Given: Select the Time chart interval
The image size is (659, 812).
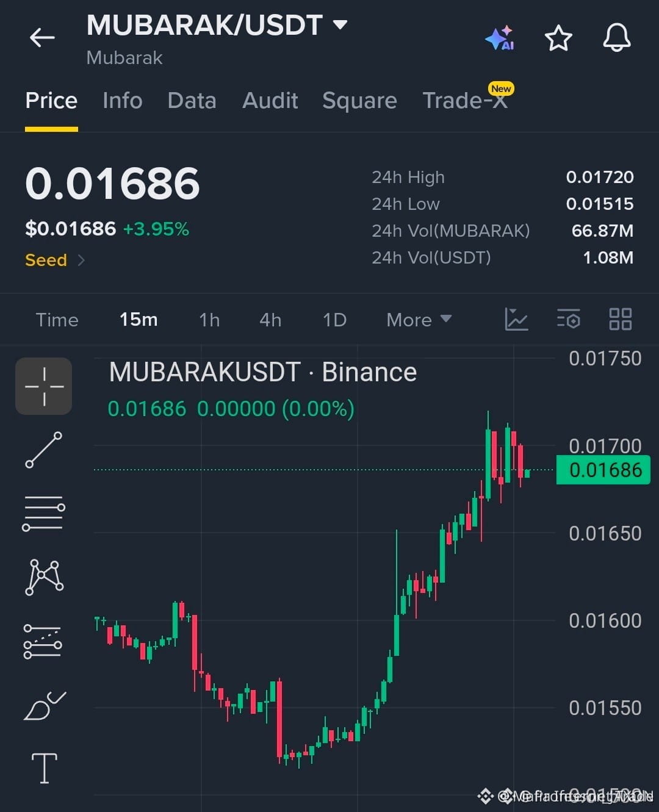Looking at the screenshot, I should click(x=57, y=320).
